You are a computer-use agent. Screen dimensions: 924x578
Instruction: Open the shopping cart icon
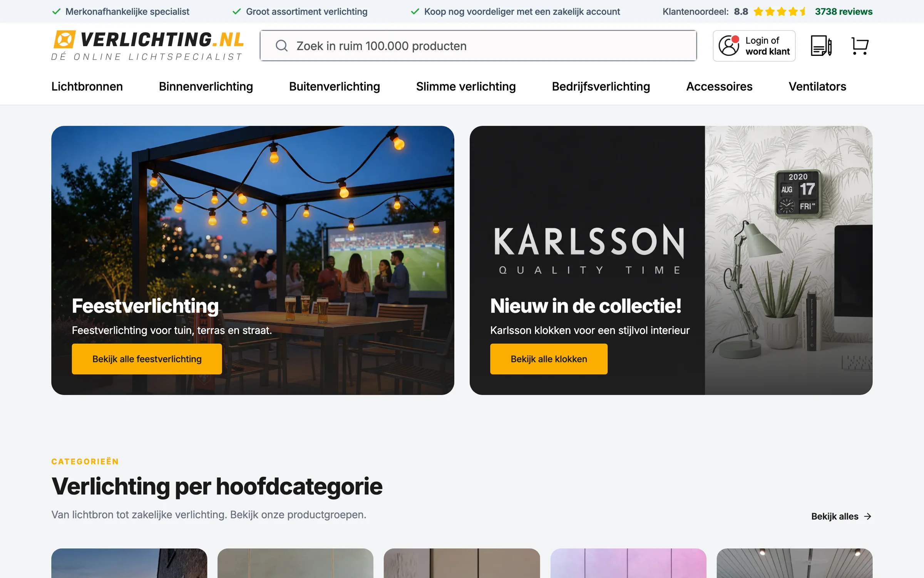pos(860,46)
